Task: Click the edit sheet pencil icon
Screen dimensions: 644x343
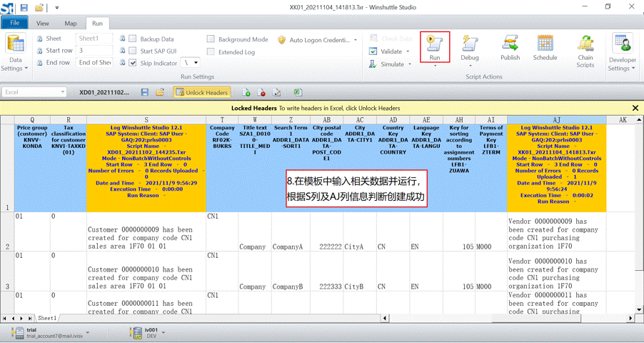Action: pyautogui.click(x=277, y=92)
